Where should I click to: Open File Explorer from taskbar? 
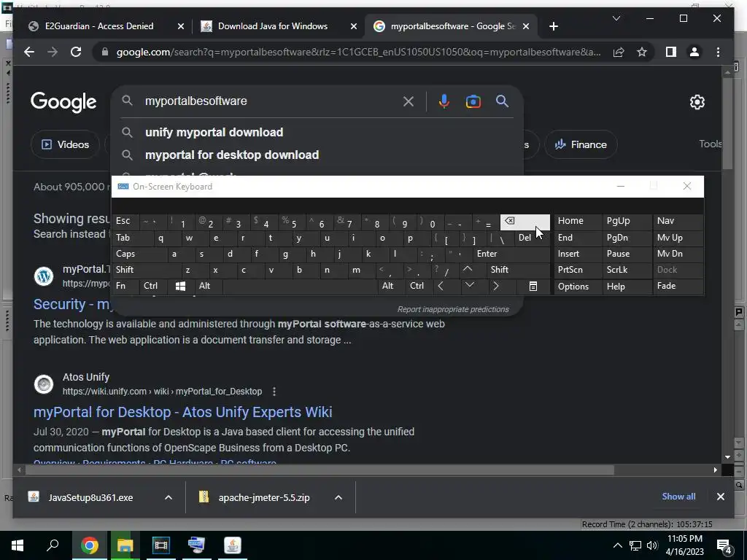(x=125, y=545)
